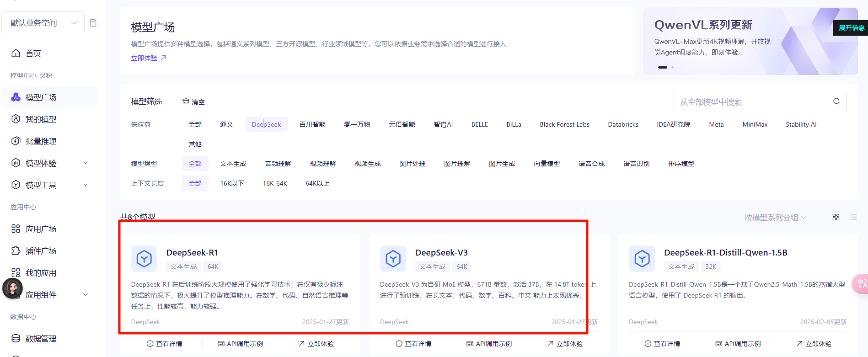Image resolution: width=868 pixels, height=357 pixels.
Task: Select Black Forest Labs supplier filter
Action: 564,124
